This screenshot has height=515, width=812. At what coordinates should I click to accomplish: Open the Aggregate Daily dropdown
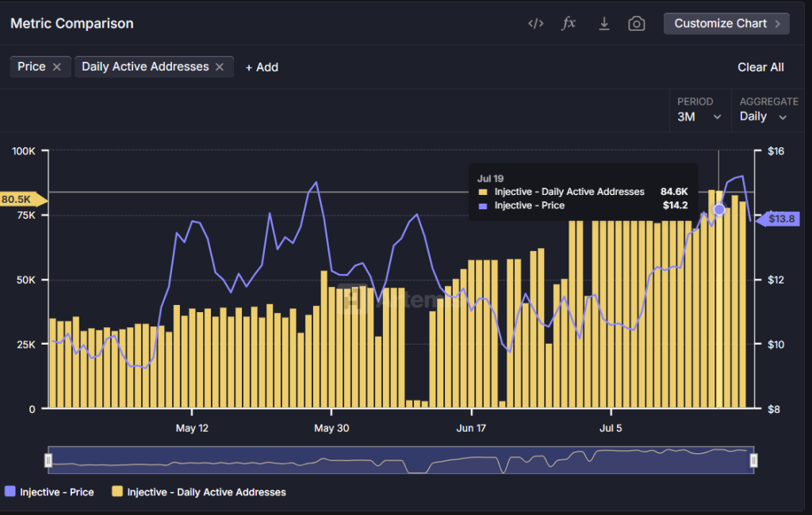(x=763, y=116)
